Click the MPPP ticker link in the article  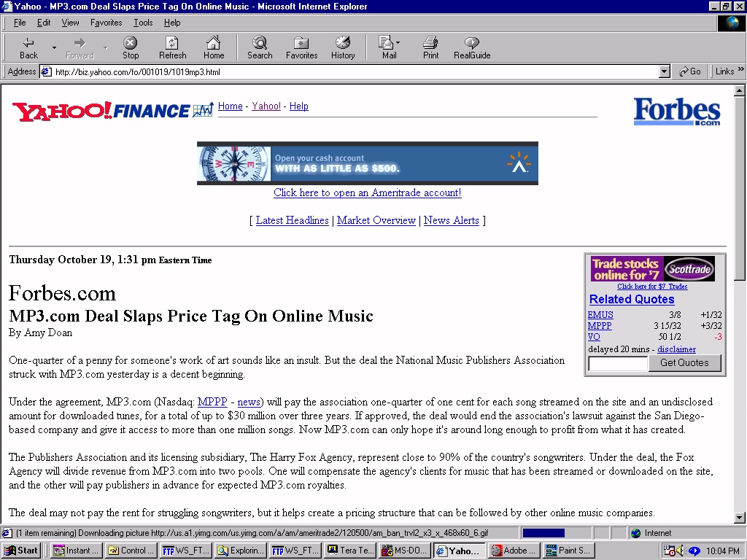pos(212,402)
